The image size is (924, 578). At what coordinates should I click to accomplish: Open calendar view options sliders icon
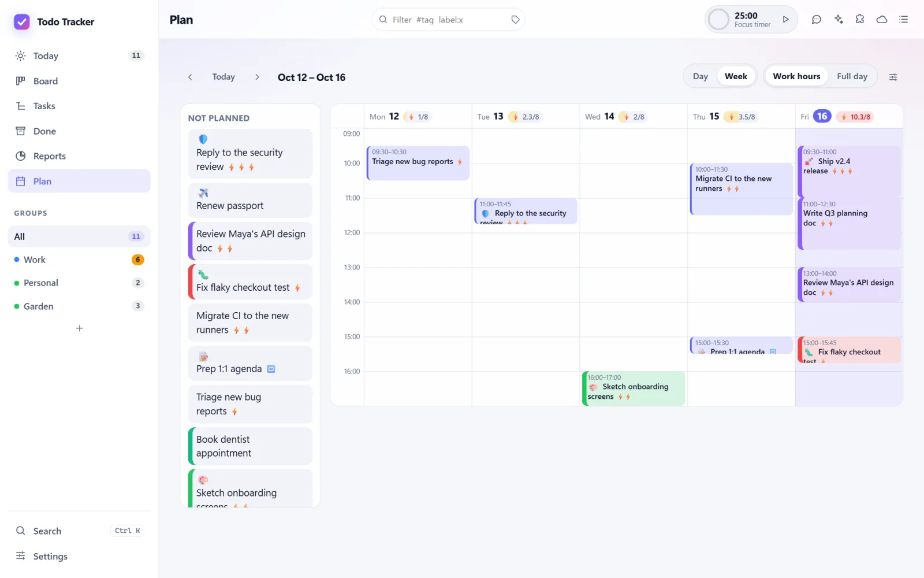coord(893,77)
